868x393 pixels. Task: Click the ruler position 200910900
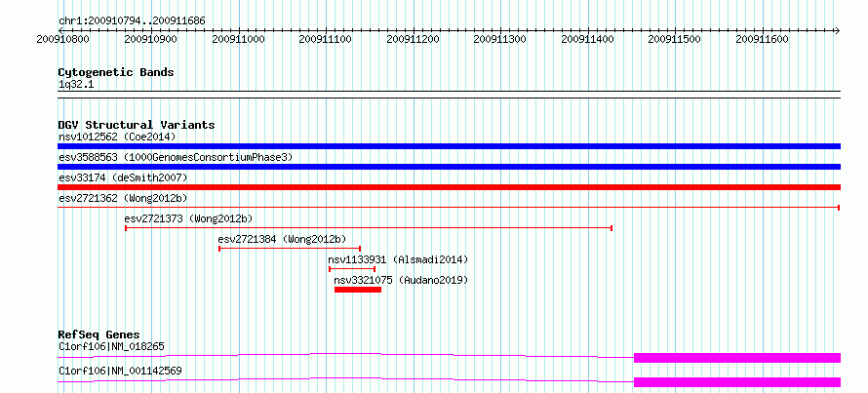coord(150,39)
